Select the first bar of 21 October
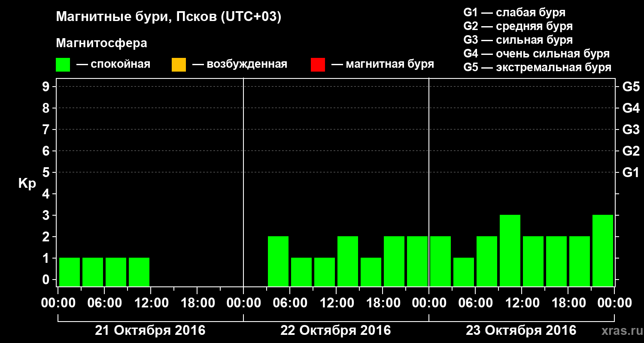644x343 pixels. (x=70, y=272)
